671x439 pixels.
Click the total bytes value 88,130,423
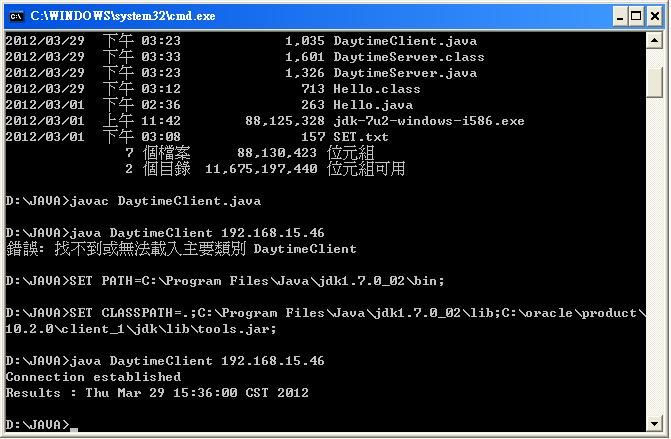coord(277,153)
